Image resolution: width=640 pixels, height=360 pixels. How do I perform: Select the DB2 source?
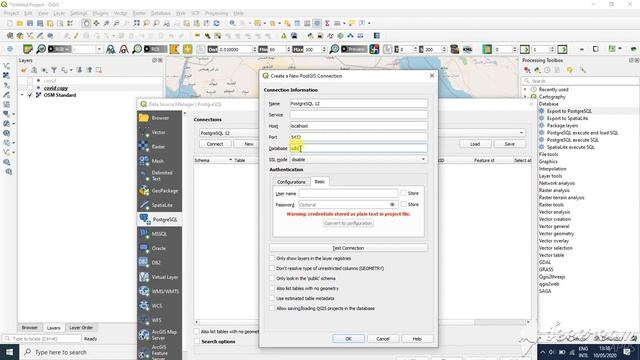[x=160, y=262]
